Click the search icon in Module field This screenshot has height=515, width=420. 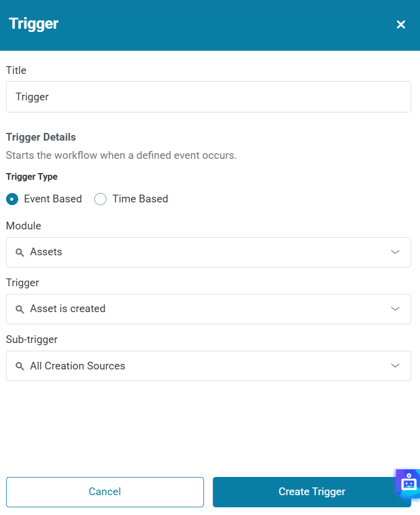(x=20, y=253)
